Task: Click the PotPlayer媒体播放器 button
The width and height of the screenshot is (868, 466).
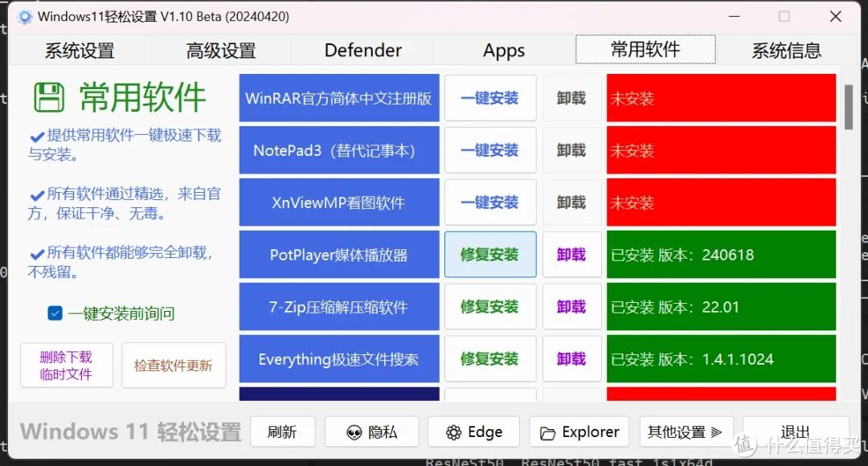Action: [339, 255]
